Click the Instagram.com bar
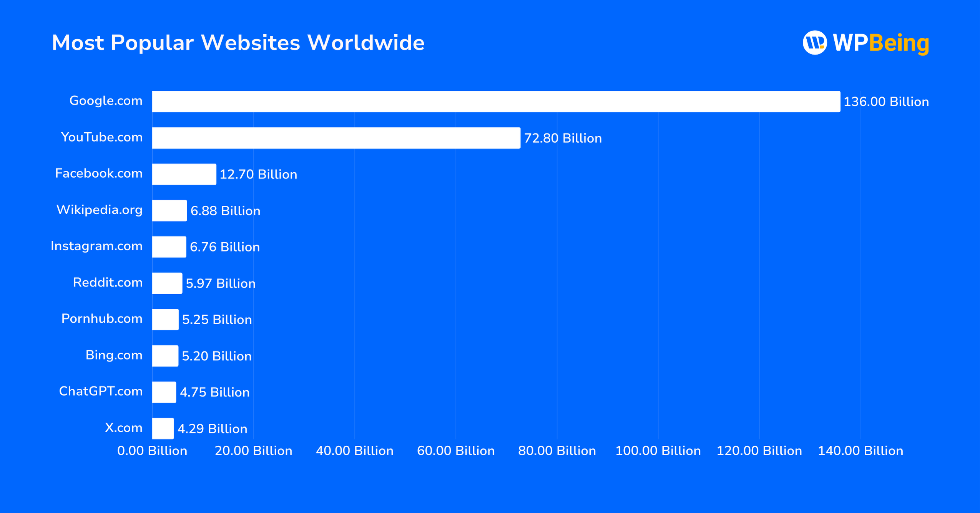Image resolution: width=980 pixels, height=513 pixels. pyautogui.click(x=169, y=247)
